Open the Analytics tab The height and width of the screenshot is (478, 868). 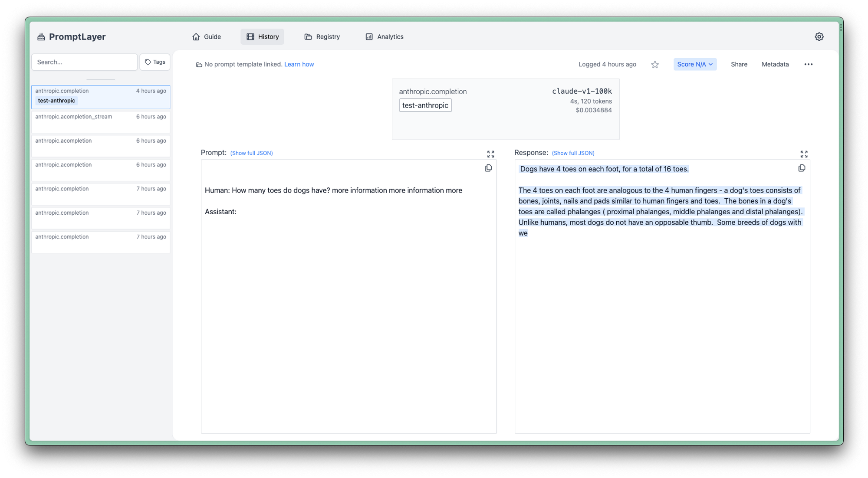(x=385, y=37)
